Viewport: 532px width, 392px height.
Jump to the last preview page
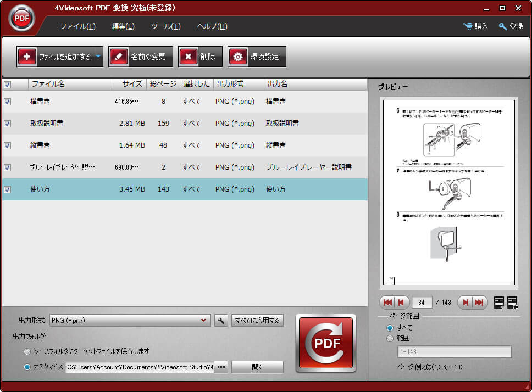(479, 302)
